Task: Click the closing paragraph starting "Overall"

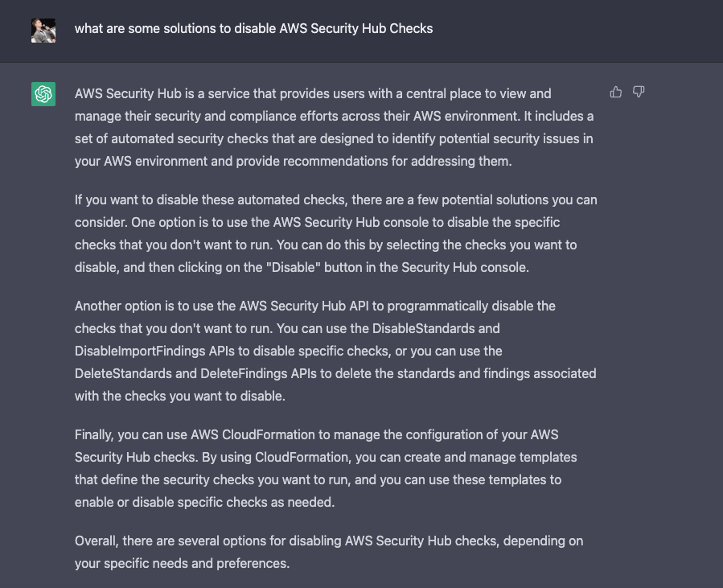Action: click(x=329, y=552)
